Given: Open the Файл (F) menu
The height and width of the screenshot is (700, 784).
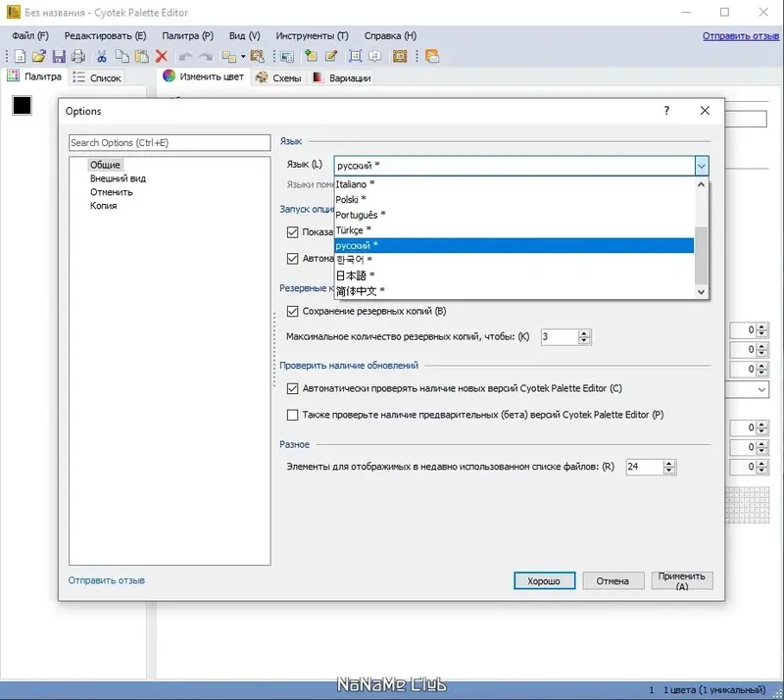Looking at the screenshot, I should [x=30, y=36].
